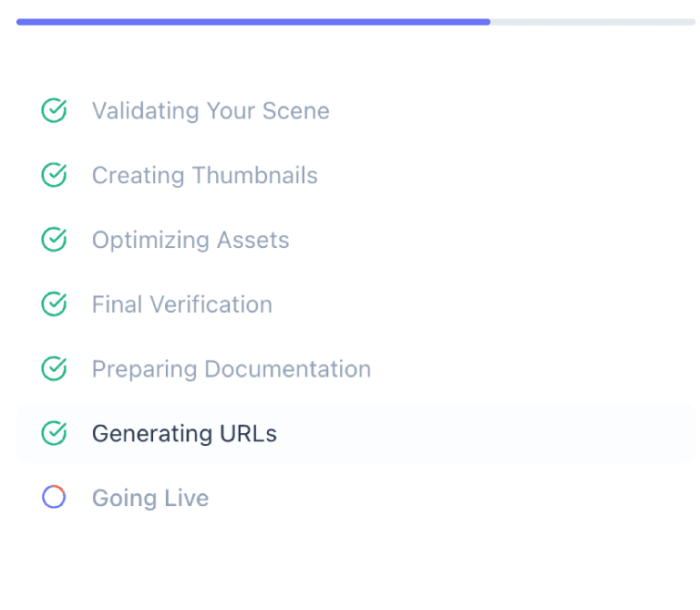
Task: Click the checkmark icon next to Creating Thumbnails
Action: click(x=54, y=175)
